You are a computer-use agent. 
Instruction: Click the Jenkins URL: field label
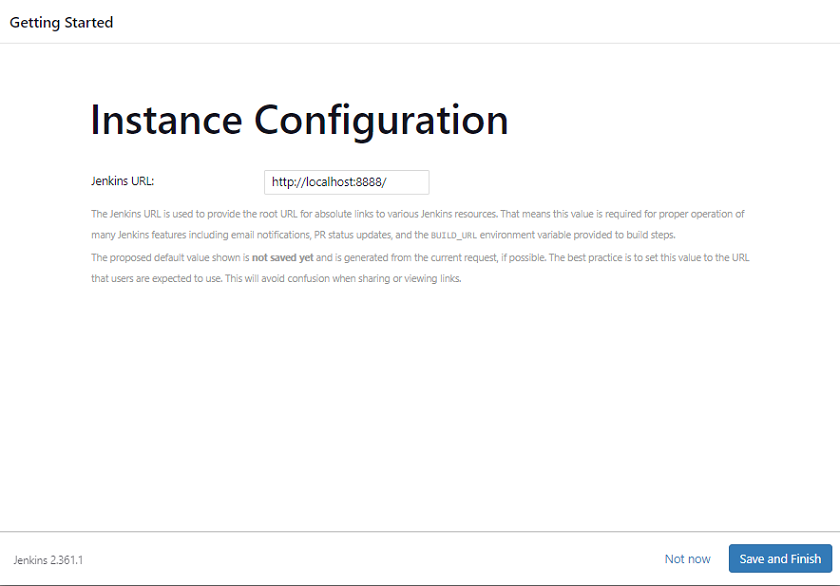point(122,181)
